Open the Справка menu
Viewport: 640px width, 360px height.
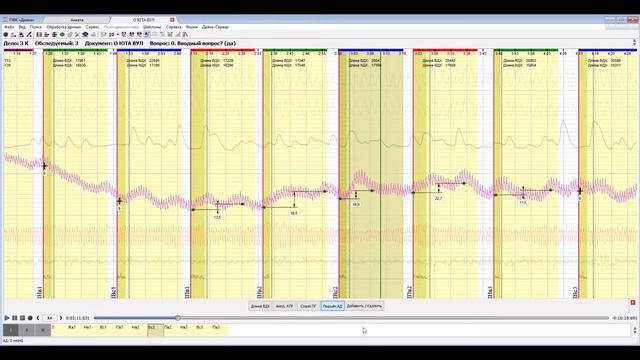tap(174, 27)
